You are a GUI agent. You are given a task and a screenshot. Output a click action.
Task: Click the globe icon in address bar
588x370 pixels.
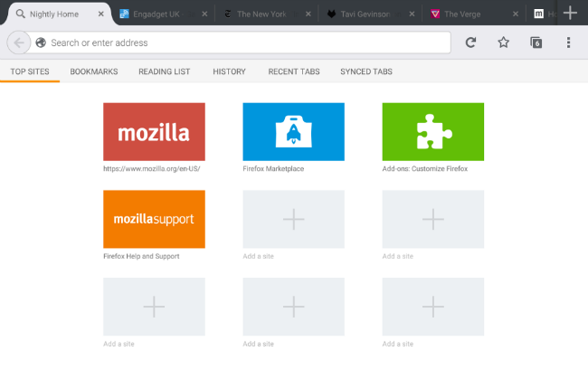click(41, 43)
